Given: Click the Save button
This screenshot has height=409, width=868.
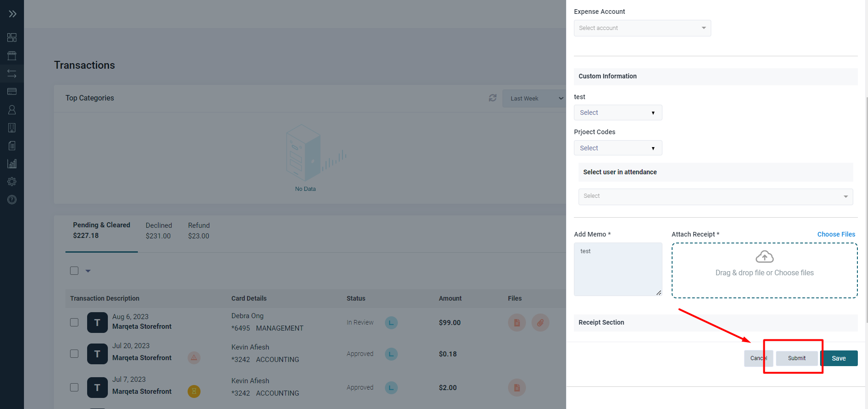Looking at the screenshot, I should 838,358.
